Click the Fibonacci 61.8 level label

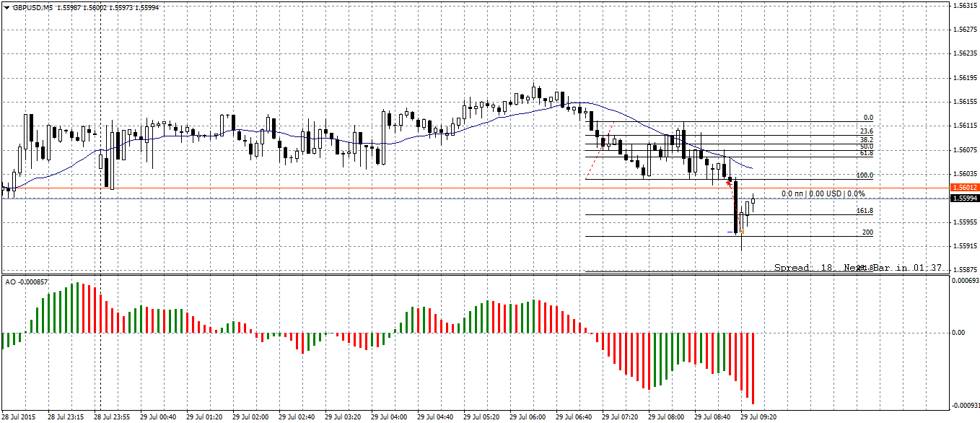[867, 153]
